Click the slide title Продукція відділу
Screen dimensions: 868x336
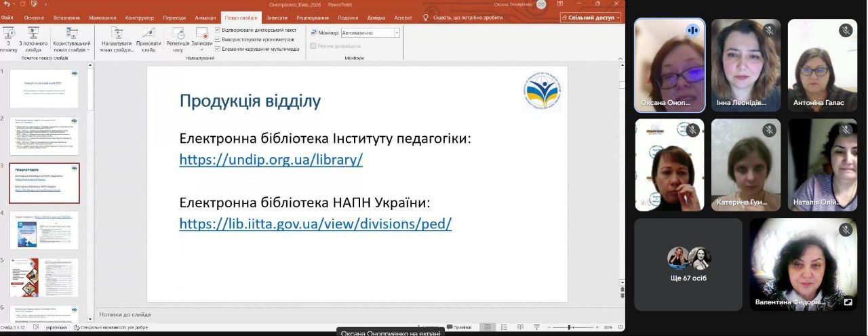pos(250,102)
